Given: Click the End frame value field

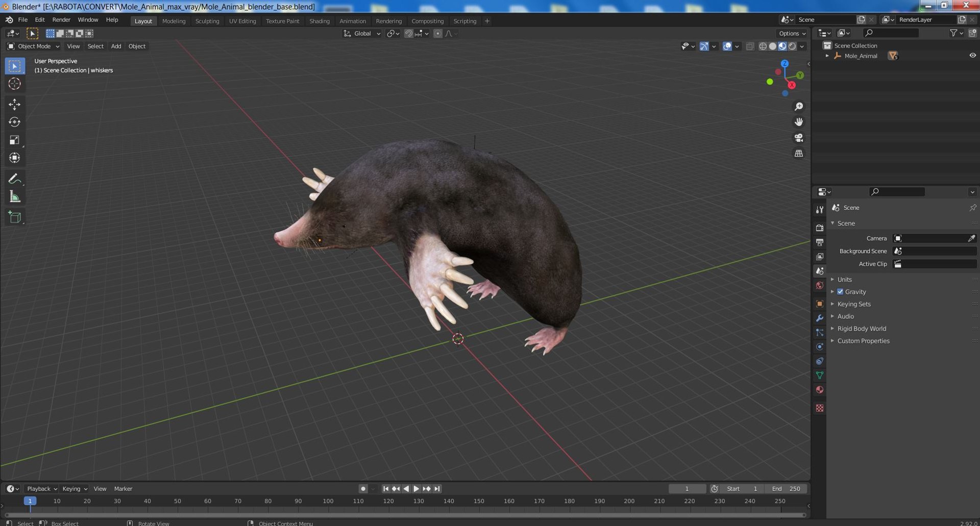Looking at the screenshot, I should 786,489.
